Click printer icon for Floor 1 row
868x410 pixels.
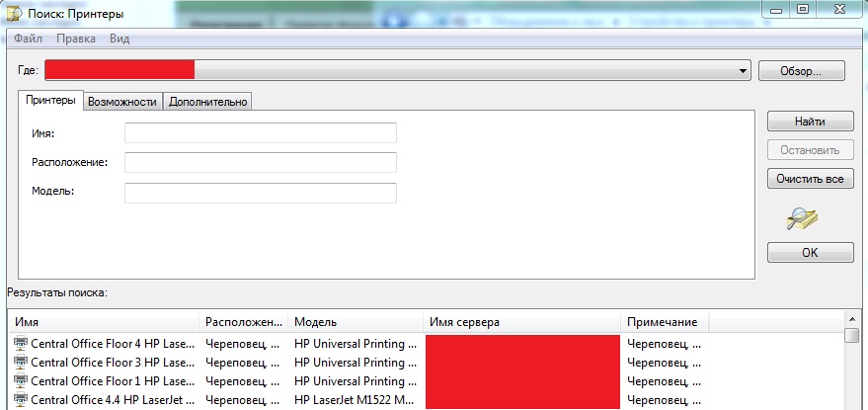(x=21, y=381)
